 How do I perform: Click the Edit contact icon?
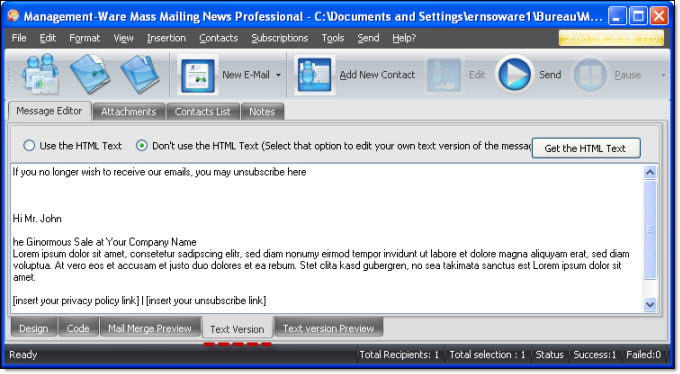click(x=443, y=75)
